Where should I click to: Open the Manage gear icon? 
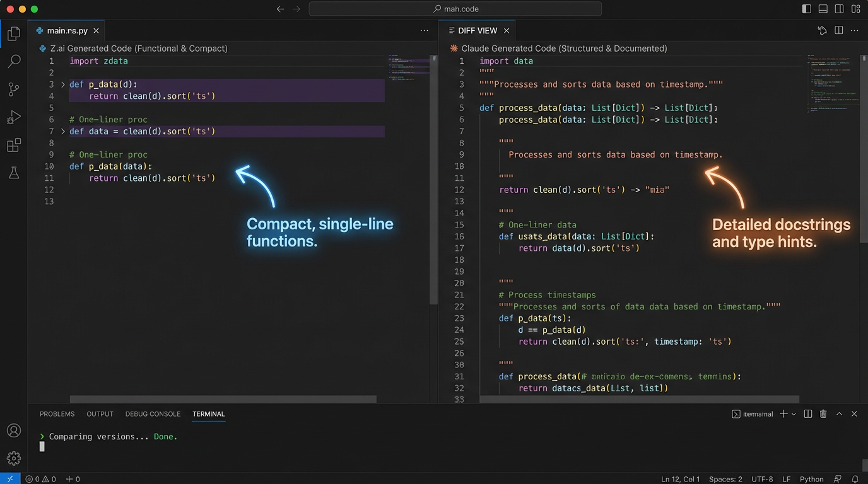click(x=14, y=458)
